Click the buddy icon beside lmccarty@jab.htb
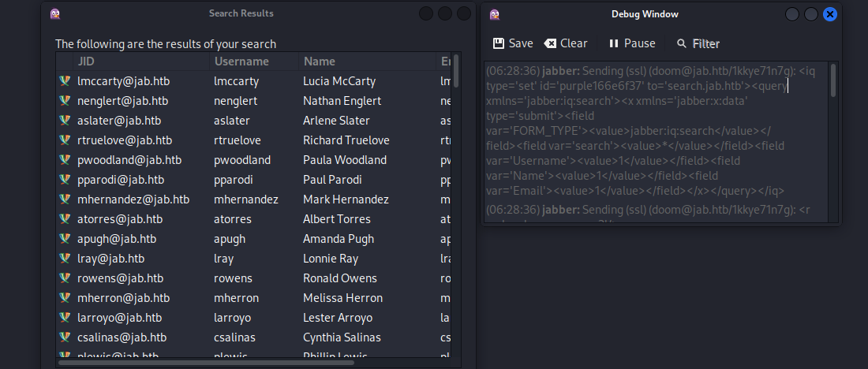Image resolution: width=868 pixels, height=369 pixels. (65, 81)
